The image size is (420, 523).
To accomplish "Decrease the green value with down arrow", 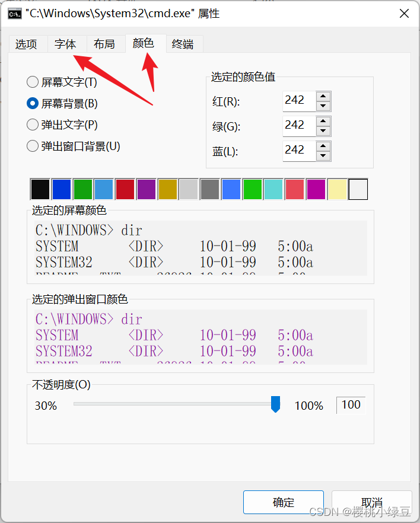I will [x=323, y=131].
